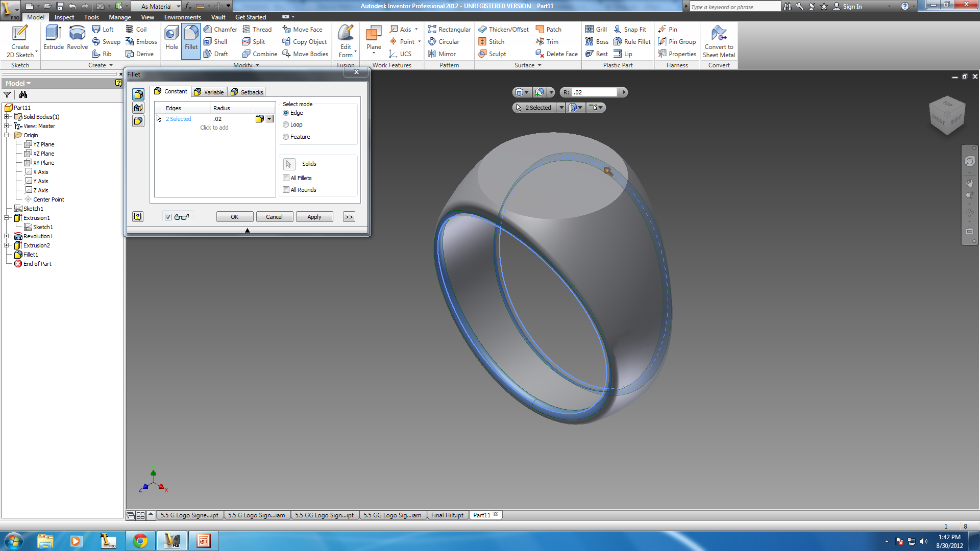Select the Full Round Fillet type icon
The image size is (980, 551).
click(x=138, y=121)
